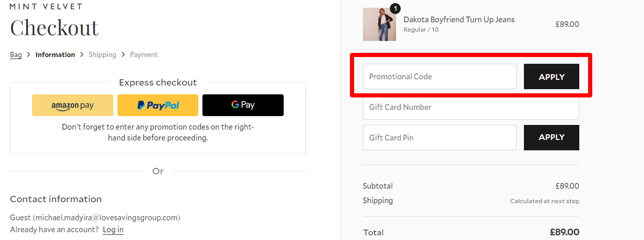This screenshot has width=644, height=240.
Task: Click into Gift Card Number field
Action: click(471, 107)
